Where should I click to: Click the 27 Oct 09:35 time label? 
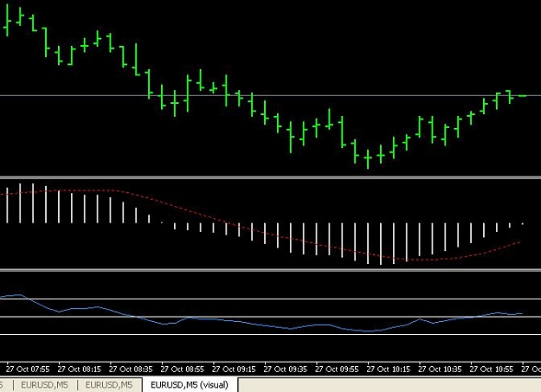[x=286, y=370]
